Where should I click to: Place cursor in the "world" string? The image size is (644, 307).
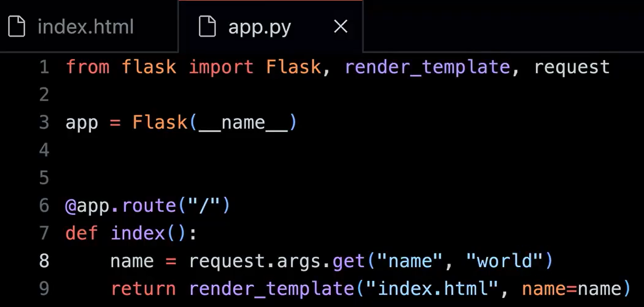click(x=504, y=261)
